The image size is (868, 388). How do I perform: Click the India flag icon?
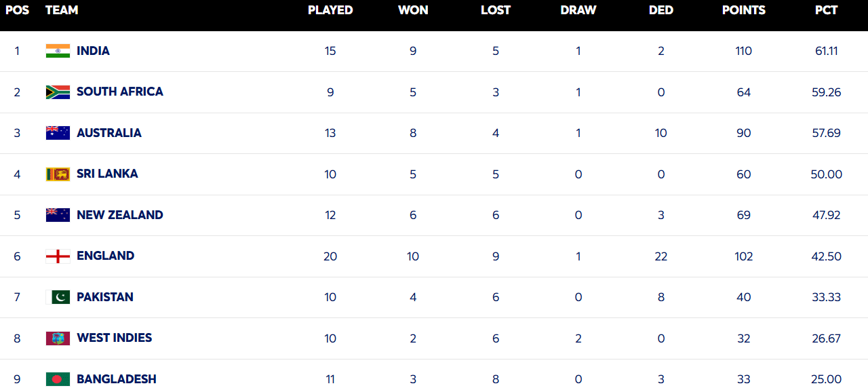[x=58, y=51]
